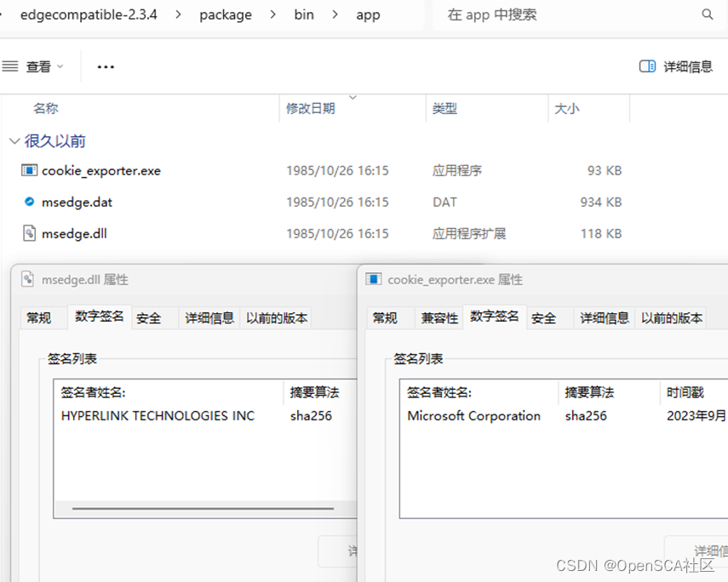Viewport: 728px width, 582px height.
Task: Click the 118 KB size value
Action: [x=601, y=233]
